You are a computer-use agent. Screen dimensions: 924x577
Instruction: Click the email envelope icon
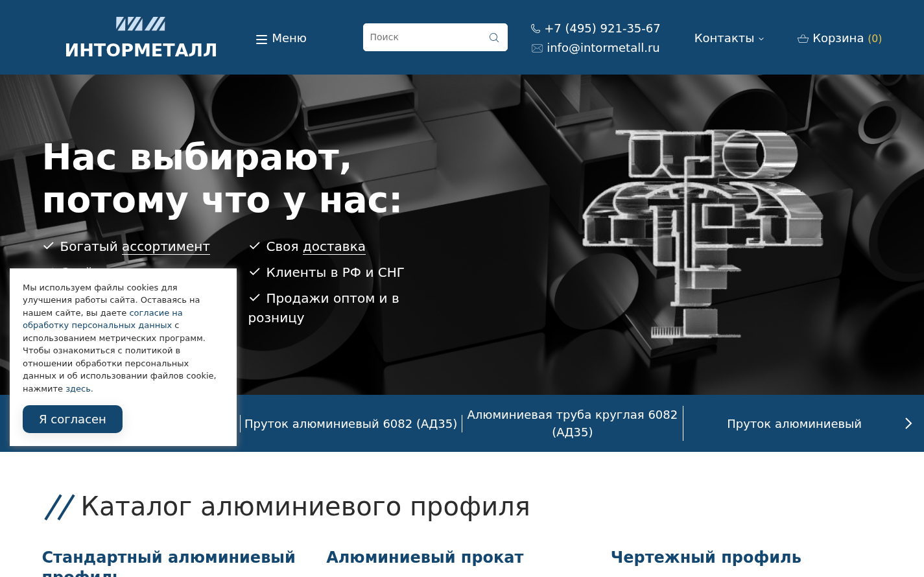click(537, 48)
